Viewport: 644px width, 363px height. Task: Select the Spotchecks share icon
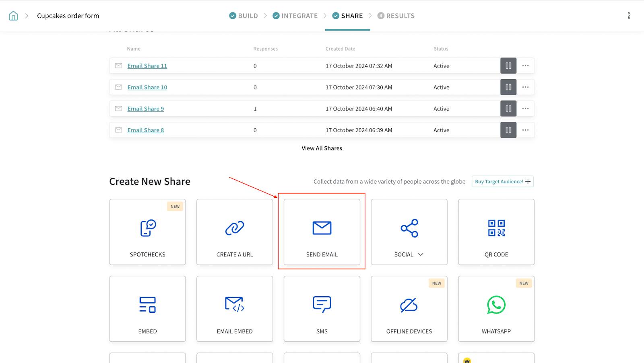148,228
